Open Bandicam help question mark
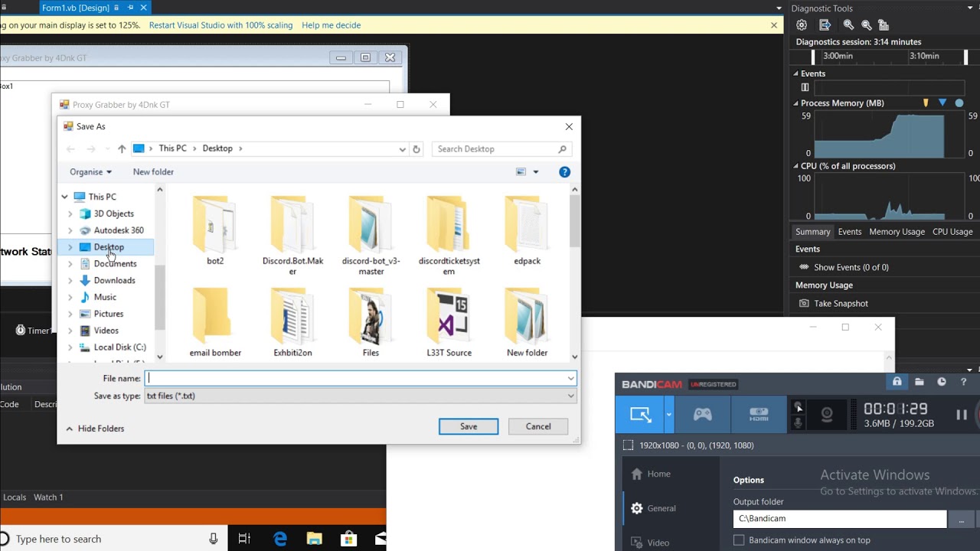The image size is (980, 551). pyautogui.click(x=964, y=382)
